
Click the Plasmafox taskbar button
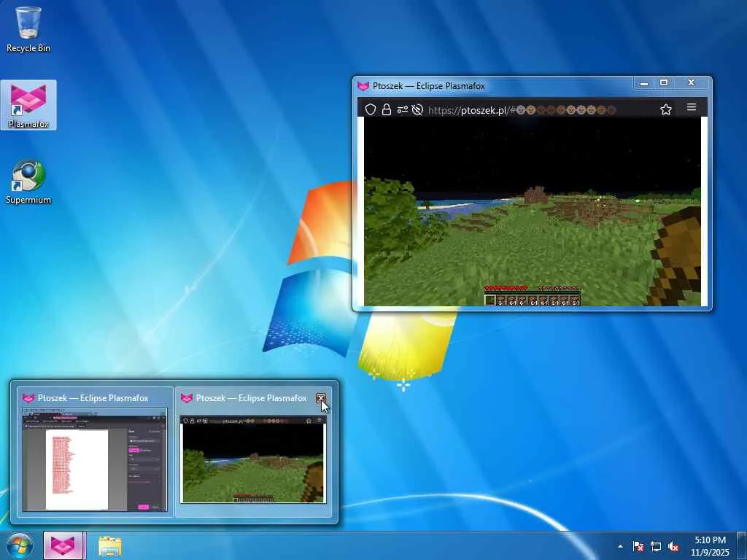tap(64, 545)
